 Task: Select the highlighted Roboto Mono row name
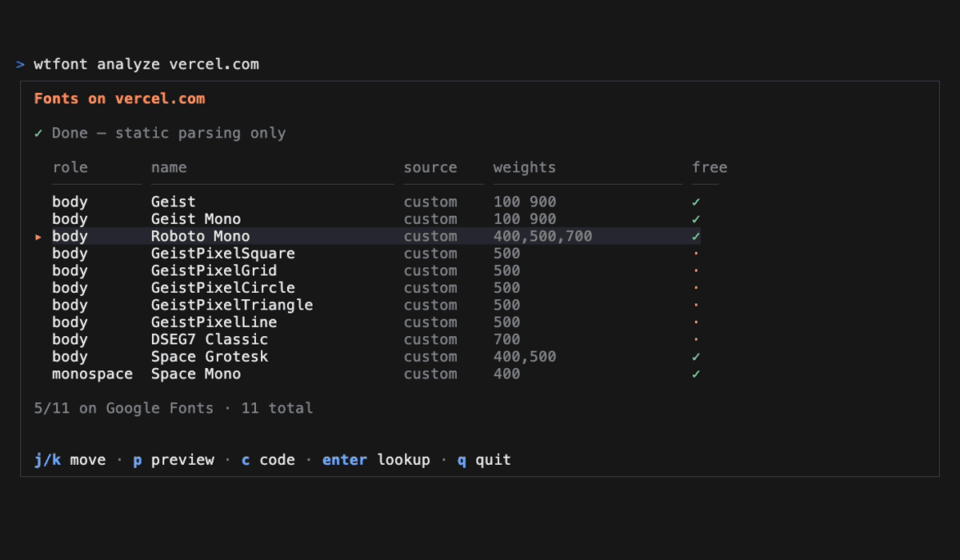[x=200, y=236]
